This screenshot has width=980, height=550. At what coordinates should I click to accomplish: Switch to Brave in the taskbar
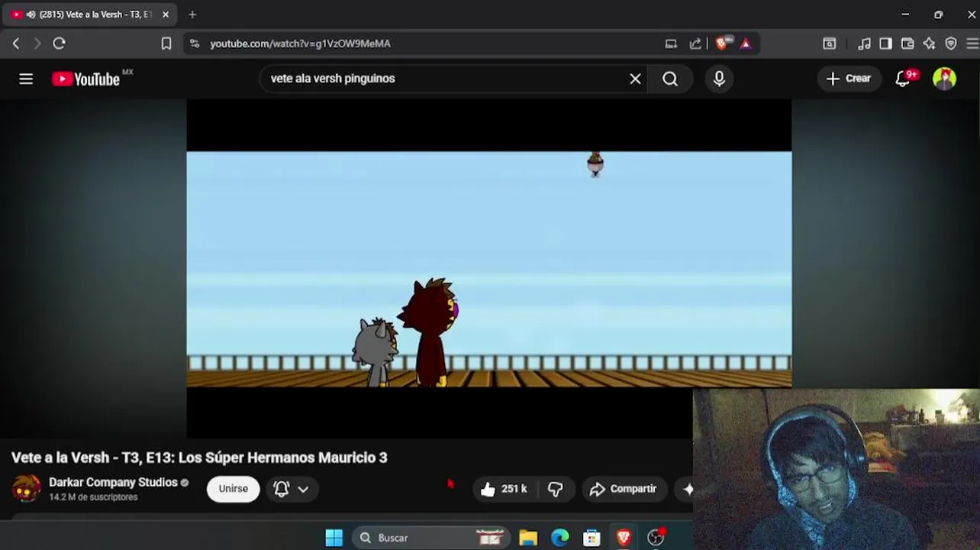[x=624, y=538]
